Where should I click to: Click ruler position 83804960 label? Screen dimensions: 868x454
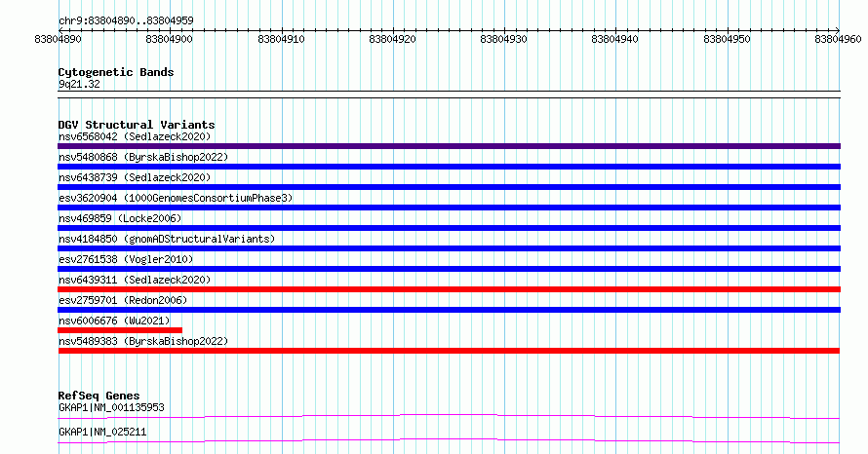[x=838, y=39]
